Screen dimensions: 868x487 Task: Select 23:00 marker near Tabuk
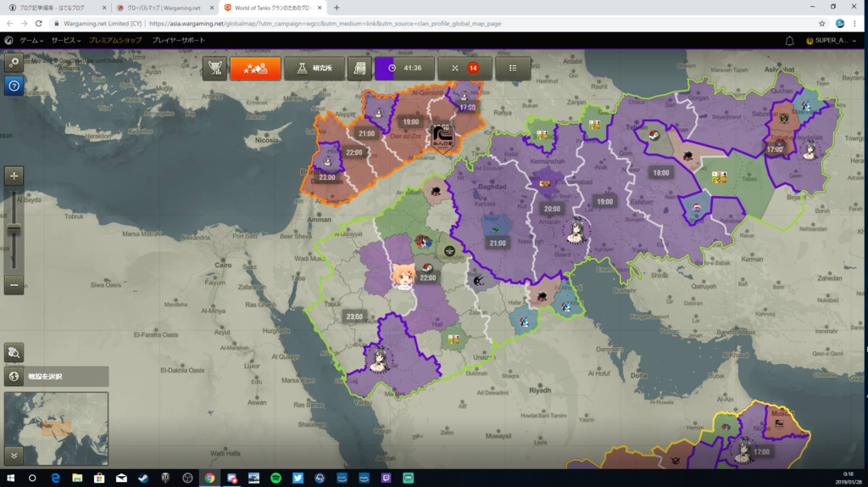354,317
